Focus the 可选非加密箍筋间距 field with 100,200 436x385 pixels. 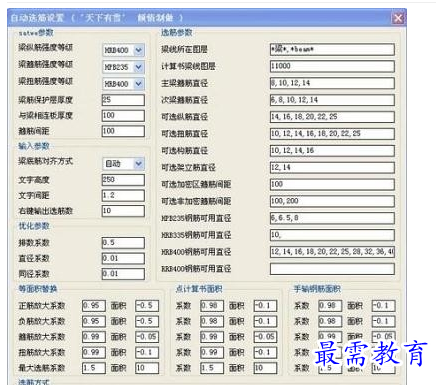[332, 201]
